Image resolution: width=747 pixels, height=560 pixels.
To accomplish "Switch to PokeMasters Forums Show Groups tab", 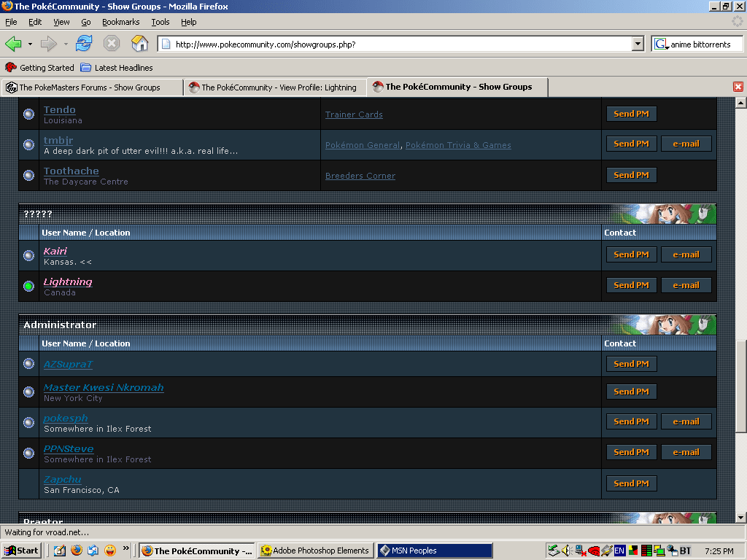I will pos(92,87).
